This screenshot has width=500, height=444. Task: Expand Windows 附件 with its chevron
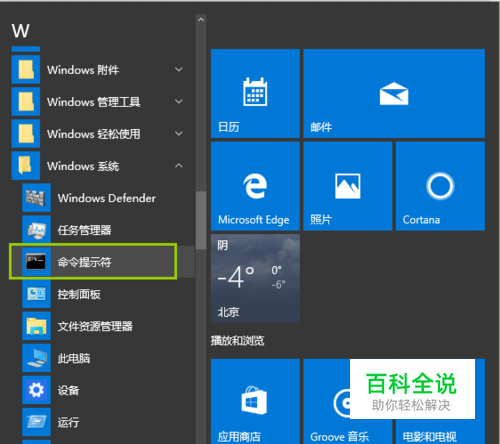point(179,69)
